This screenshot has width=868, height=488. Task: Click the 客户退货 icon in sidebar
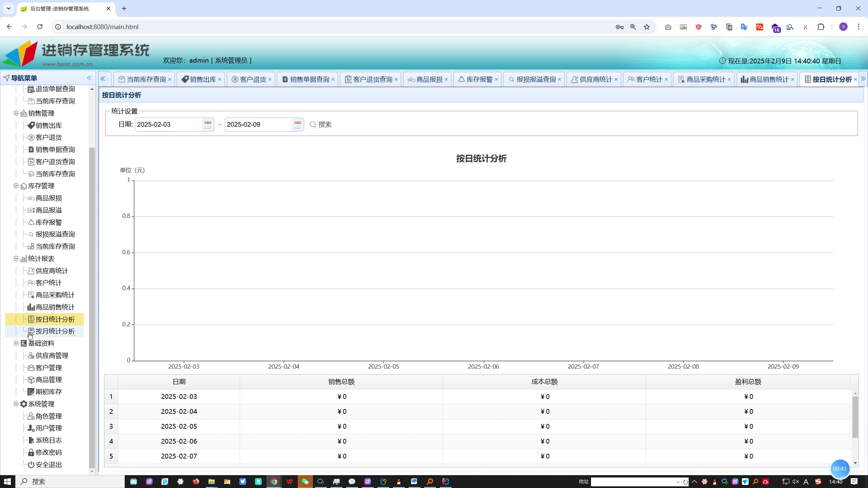[31, 137]
